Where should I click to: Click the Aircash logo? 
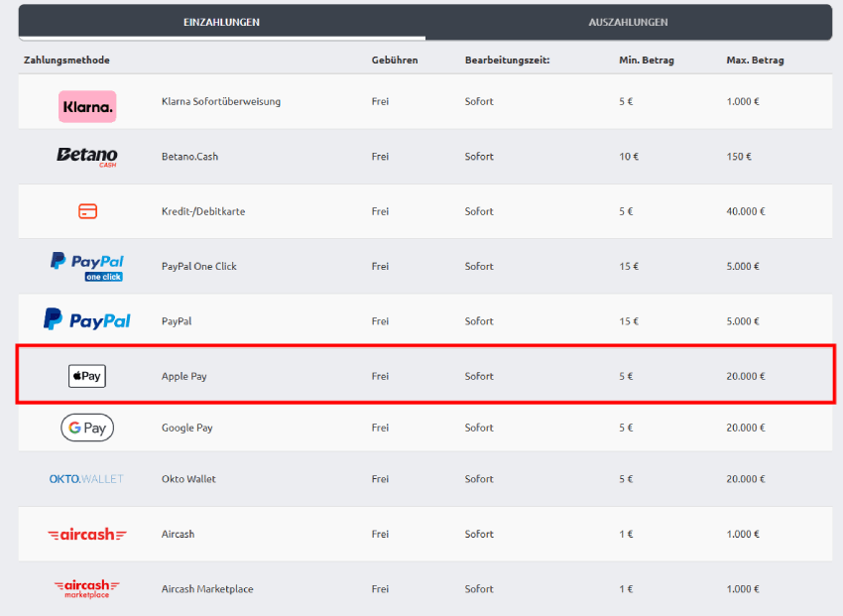87,535
